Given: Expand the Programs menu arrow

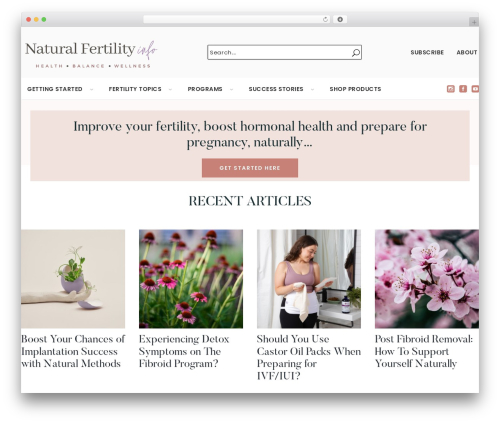Looking at the screenshot, I should point(231,89).
